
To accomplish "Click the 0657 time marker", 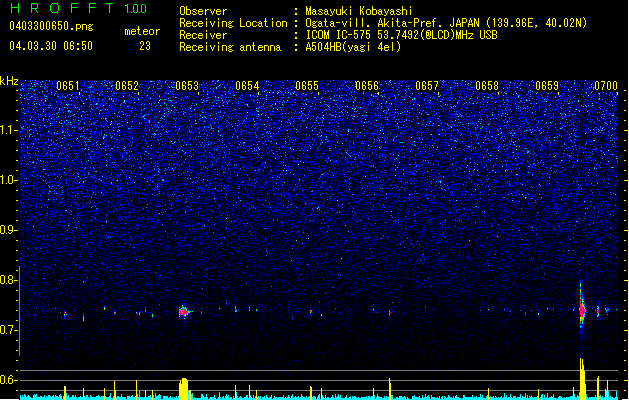I will (x=427, y=86).
